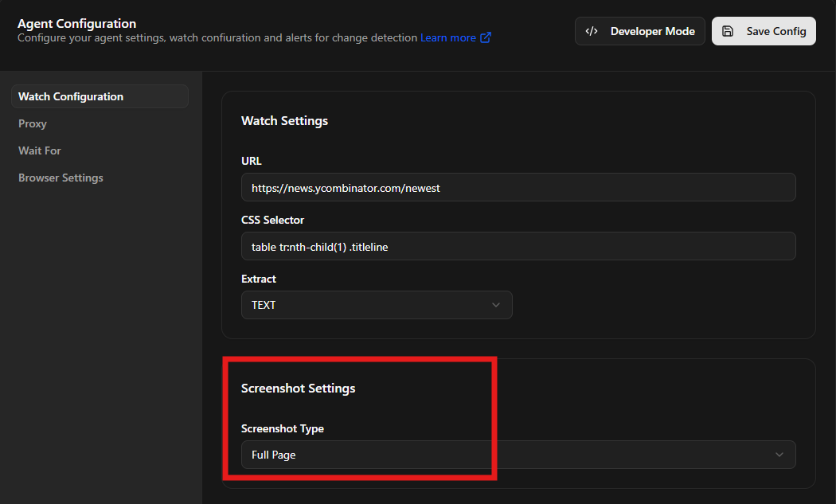The width and height of the screenshot is (836, 504).
Task: Click the external link icon beside Learn more
Action: [x=486, y=37]
